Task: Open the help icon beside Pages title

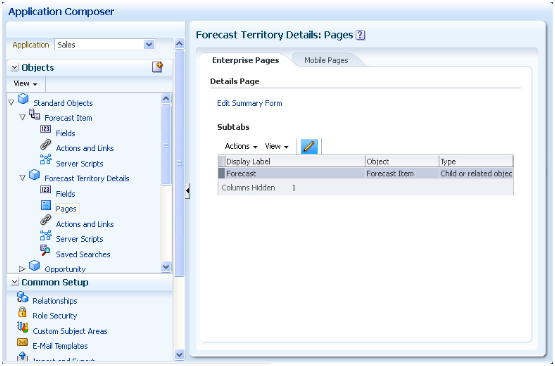Action: pos(360,35)
